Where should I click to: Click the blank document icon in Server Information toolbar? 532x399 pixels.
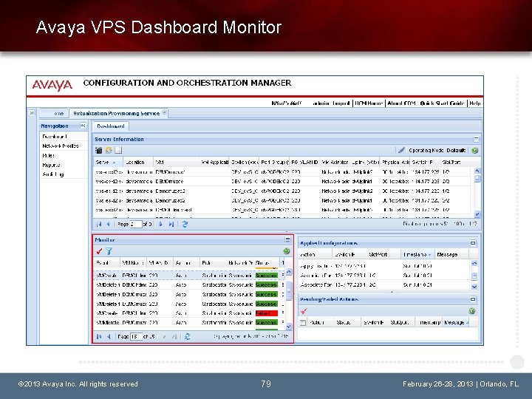118,150
